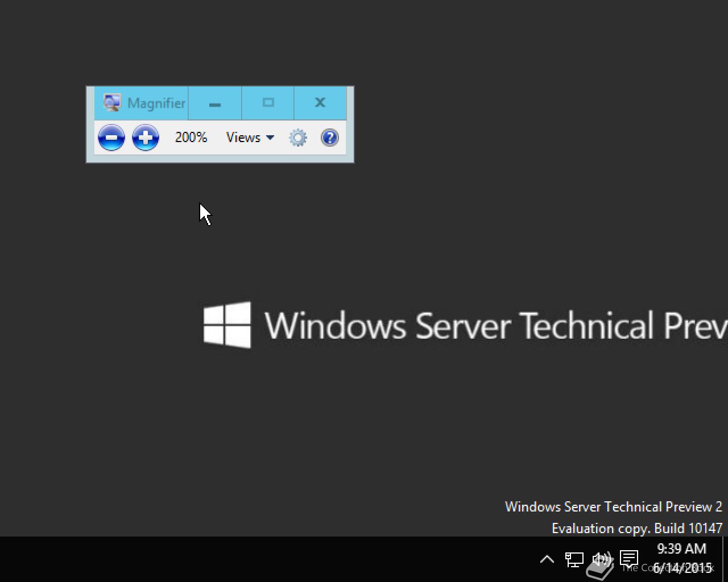Open Magnifier options gear icon
728x582 pixels.
point(298,138)
